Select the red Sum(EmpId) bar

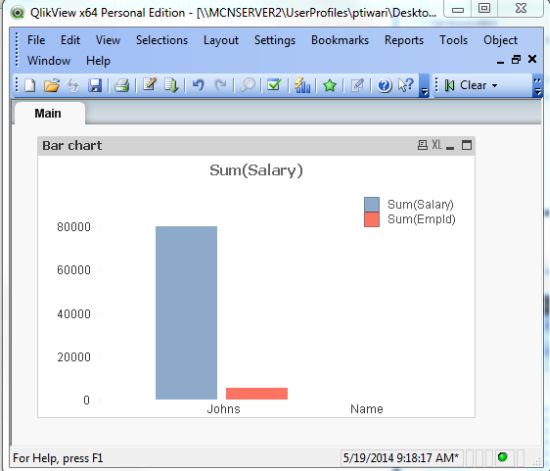[x=257, y=393]
